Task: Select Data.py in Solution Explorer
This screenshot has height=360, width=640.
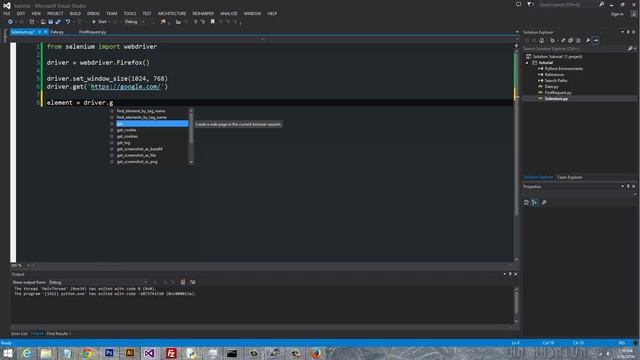Action: (551, 87)
